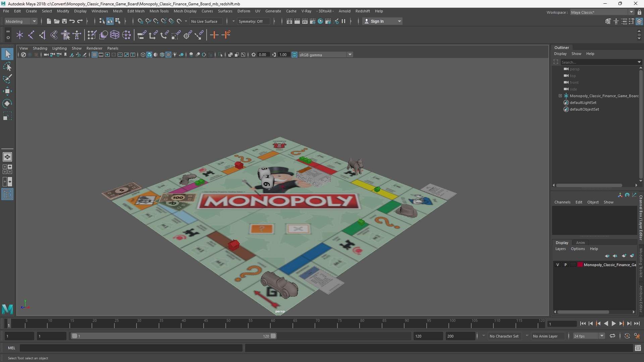Screen dimensions: 644x362
Task: Click the Maya logo at bottom left
Action: [7, 309]
